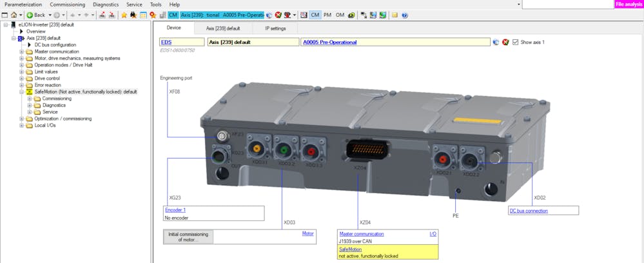The height and width of the screenshot is (263, 644).
Task: Click the blue help question mark icon
Action: click(404, 15)
